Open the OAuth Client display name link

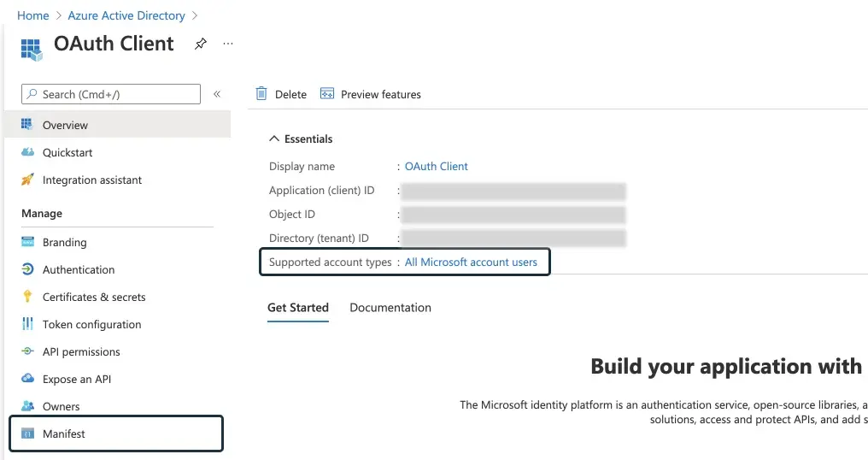pyautogui.click(x=437, y=166)
